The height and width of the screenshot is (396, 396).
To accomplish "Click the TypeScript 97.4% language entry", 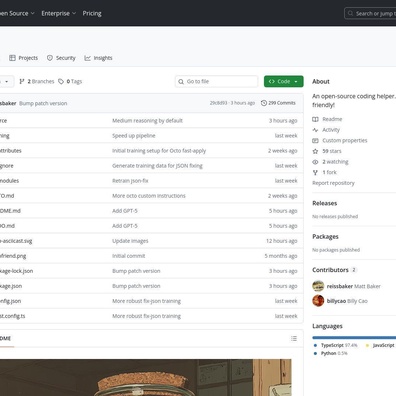I will pos(335,345).
